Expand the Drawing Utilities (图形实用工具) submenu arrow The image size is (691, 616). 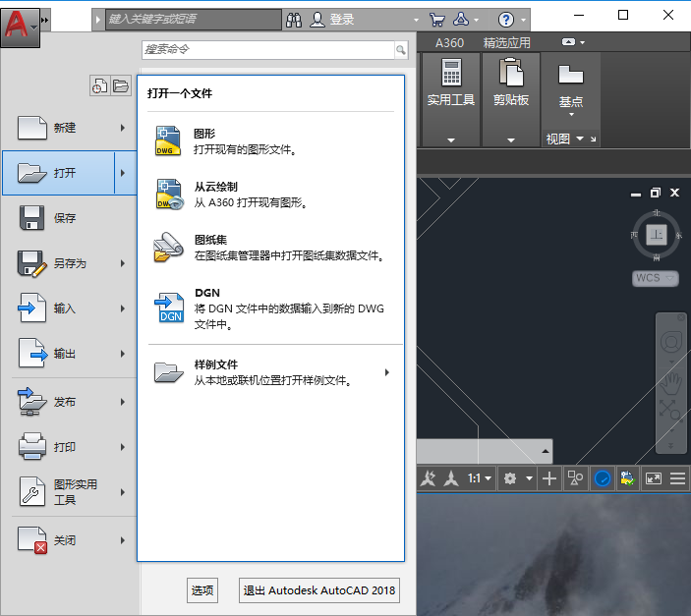(123, 492)
